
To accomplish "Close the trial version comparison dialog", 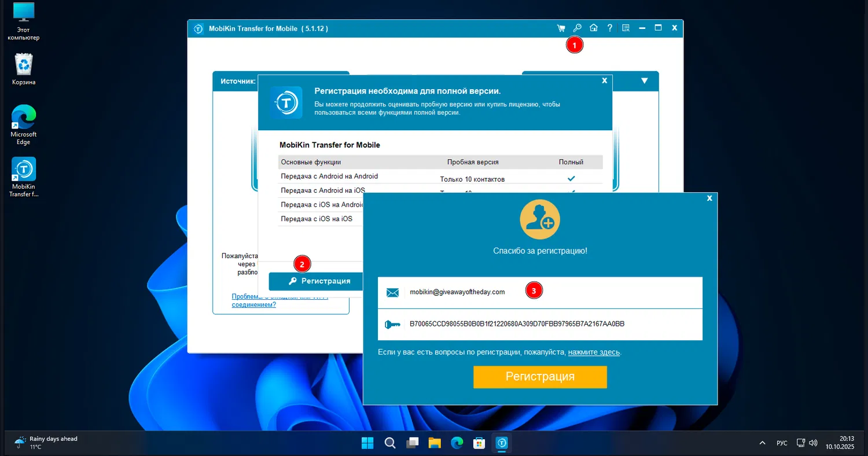I will point(604,80).
